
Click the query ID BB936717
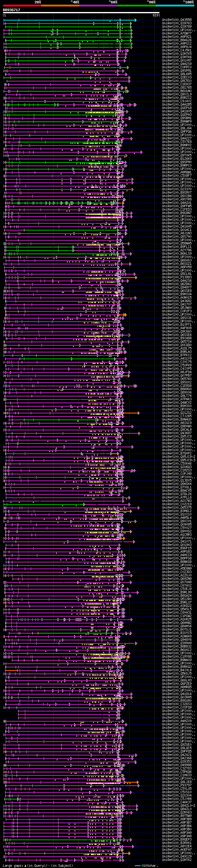[11, 10]
